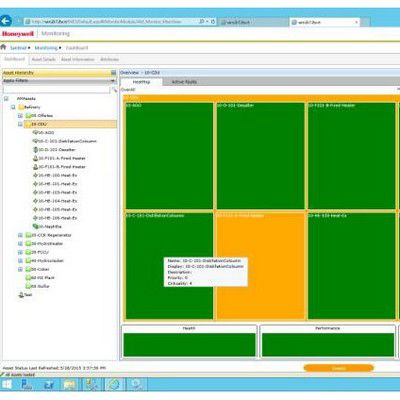This screenshot has height=400, width=400.
Task: Click the orange button at the bottom right
Action: (x=339, y=368)
